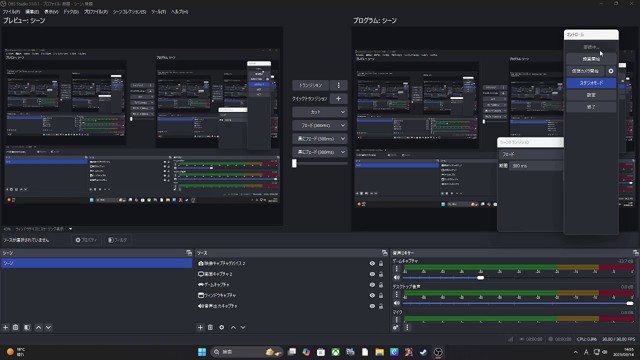Move the scene up with the arrow

coord(38,327)
